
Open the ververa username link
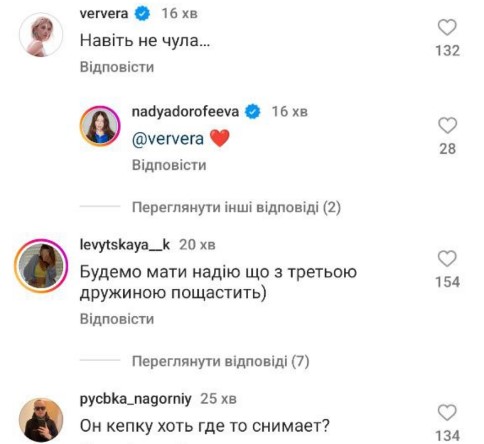(104, 14)
